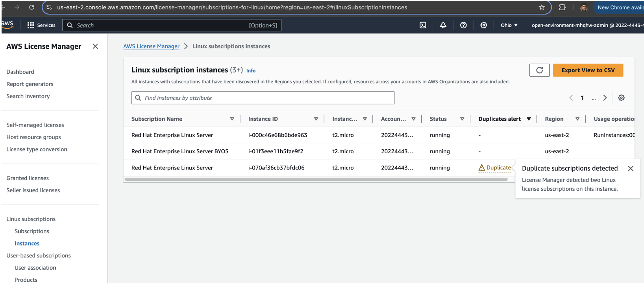Open the notifications bell
Image resolution: width=644 pixels, height=283 pixels.
[x=443, y=25]
